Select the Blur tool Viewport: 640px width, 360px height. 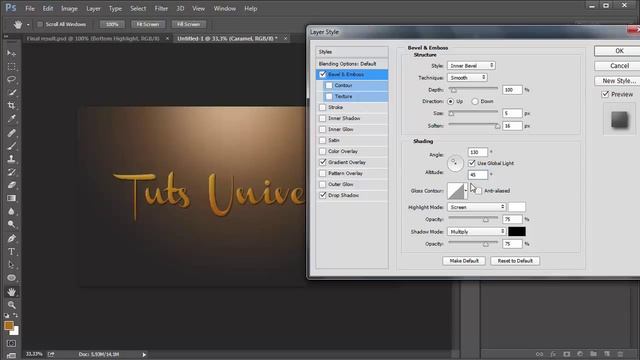tap(11, 211)
